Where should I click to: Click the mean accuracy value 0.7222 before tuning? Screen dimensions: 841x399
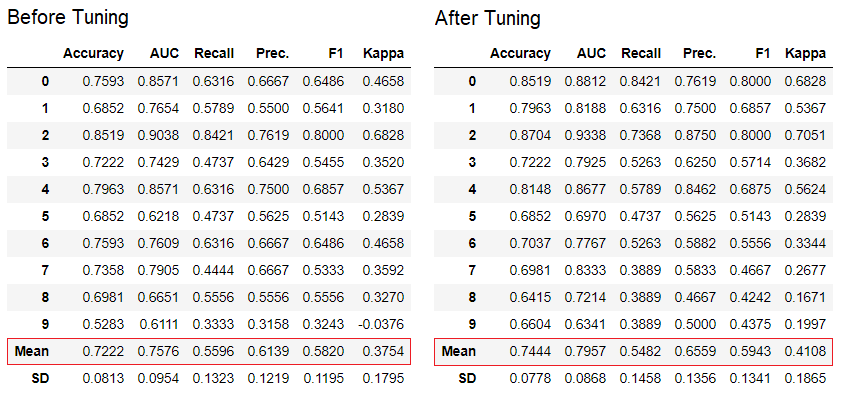point(103,352)
